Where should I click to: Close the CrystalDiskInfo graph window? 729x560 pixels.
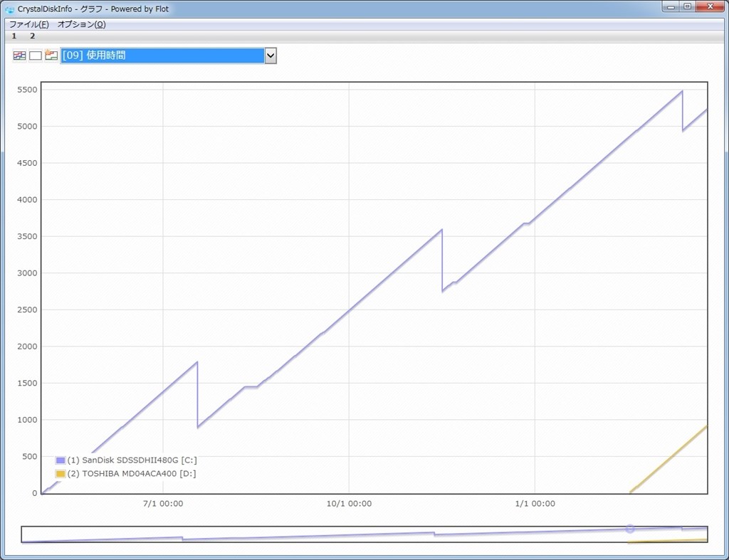click(710, 6)
